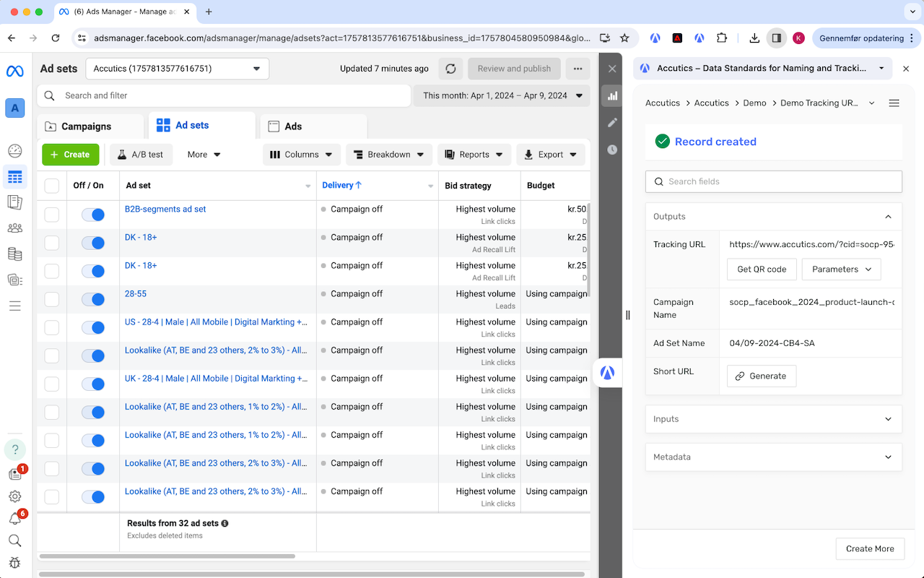
Task: Open the Reports dropdown
Action: click(x=474, y=155)
